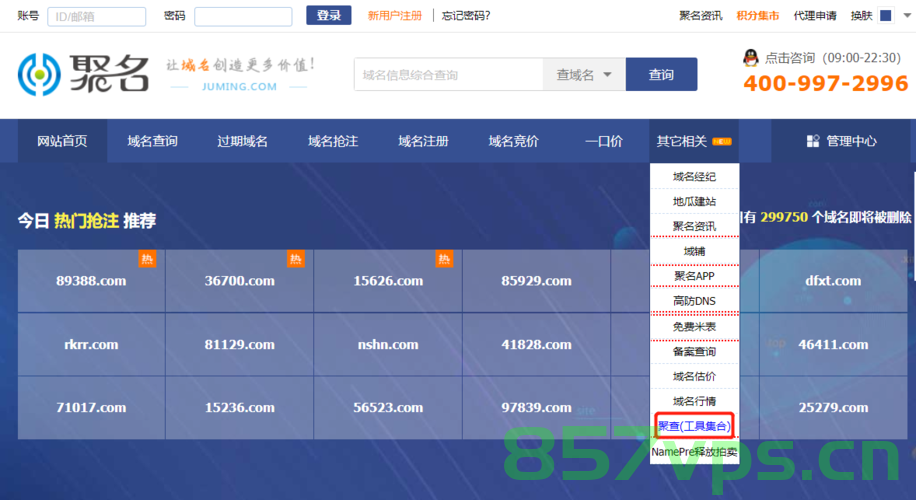The height and width of the screenshot is (500, 916).
Task: Select 地瓜建站 in dropdown menu
Action: 694,201
